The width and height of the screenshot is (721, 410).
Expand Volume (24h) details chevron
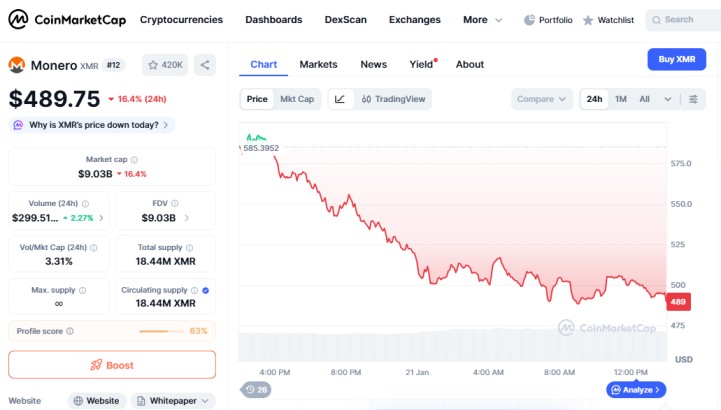pyautogui.click(x=101, y=218)
